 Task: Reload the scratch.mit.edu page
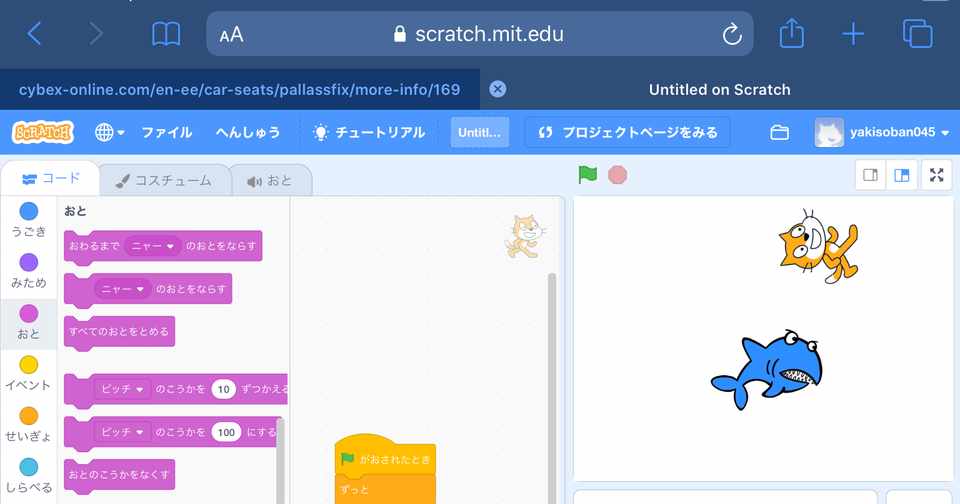click(732, 34)
